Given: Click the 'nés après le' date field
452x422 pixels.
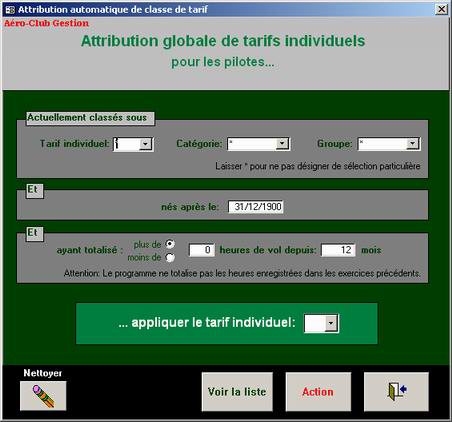Looking at the screenshot, I should tap(256, 207).
